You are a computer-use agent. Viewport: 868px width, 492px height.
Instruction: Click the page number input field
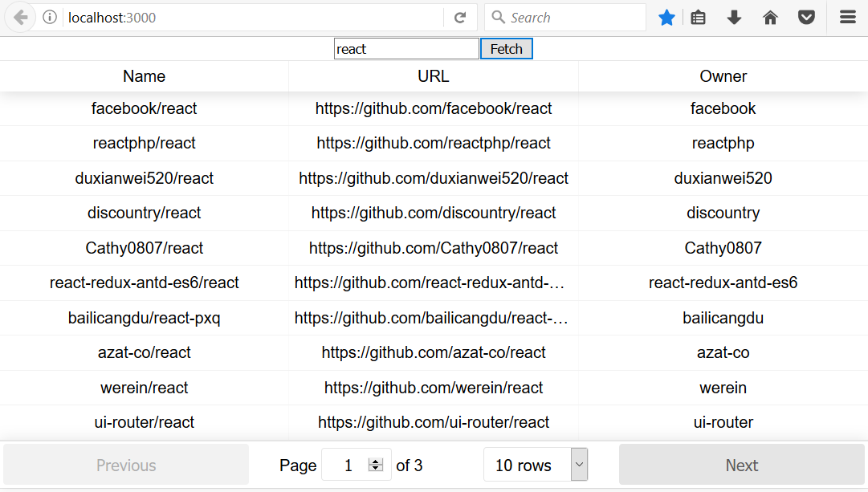point(357,465)
